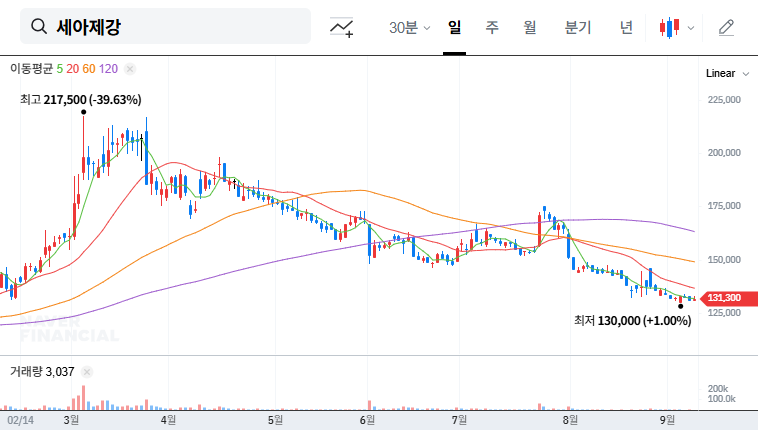Click the 3월 time axis label

coord(71,420)
